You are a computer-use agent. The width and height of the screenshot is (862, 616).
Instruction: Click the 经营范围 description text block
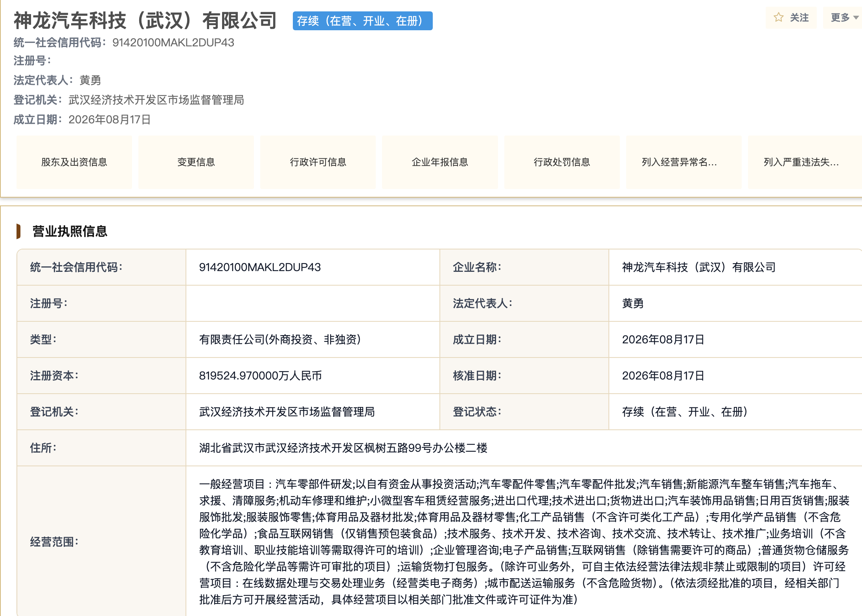coord(524,542)
